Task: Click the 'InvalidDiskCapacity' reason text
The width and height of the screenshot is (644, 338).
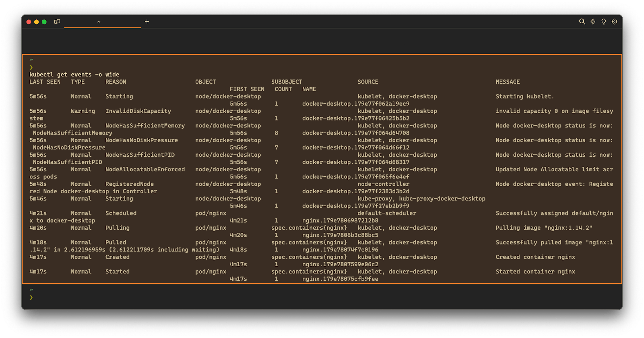Action: tap(138, 111)
